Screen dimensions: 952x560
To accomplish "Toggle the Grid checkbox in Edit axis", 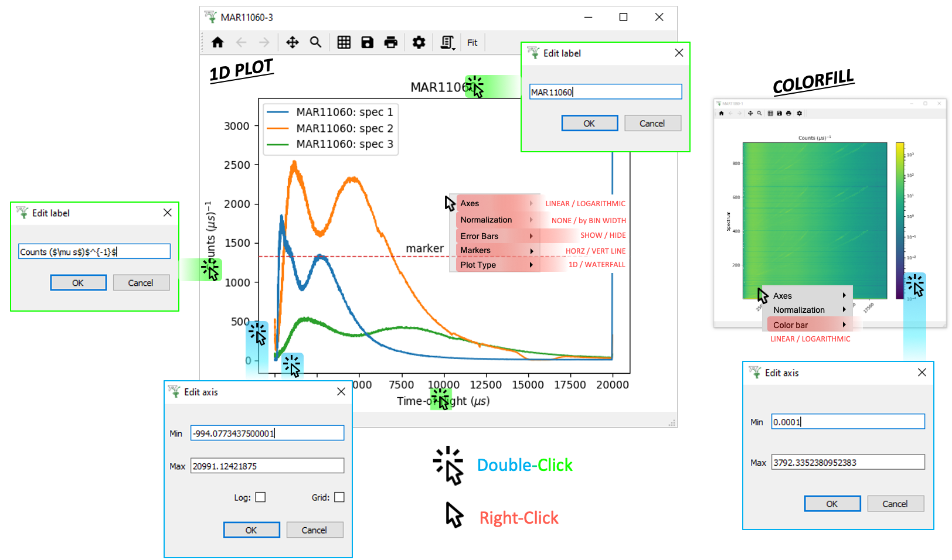I will click(x=339, y=497).
